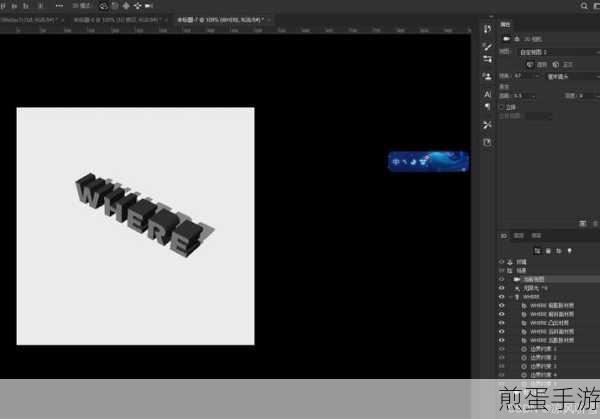Toggle visibility eye of WHERE mesh row
This screenshot has height=419, width=600.
coord(501,297)
